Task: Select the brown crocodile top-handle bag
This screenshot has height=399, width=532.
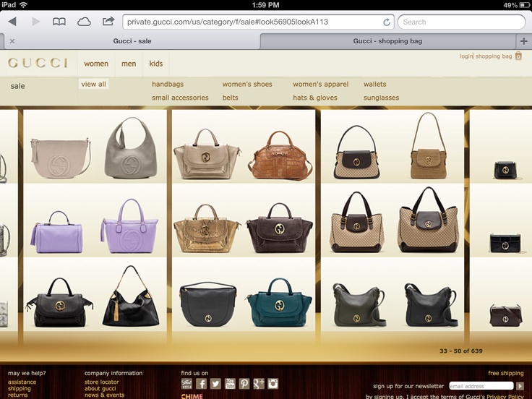Action: (280, 155)
